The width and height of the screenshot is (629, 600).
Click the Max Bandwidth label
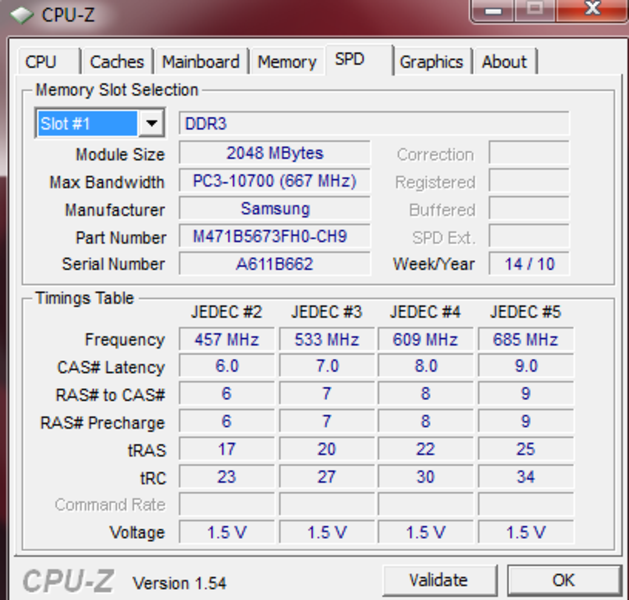pyautogui.click(x=107, y=182)
